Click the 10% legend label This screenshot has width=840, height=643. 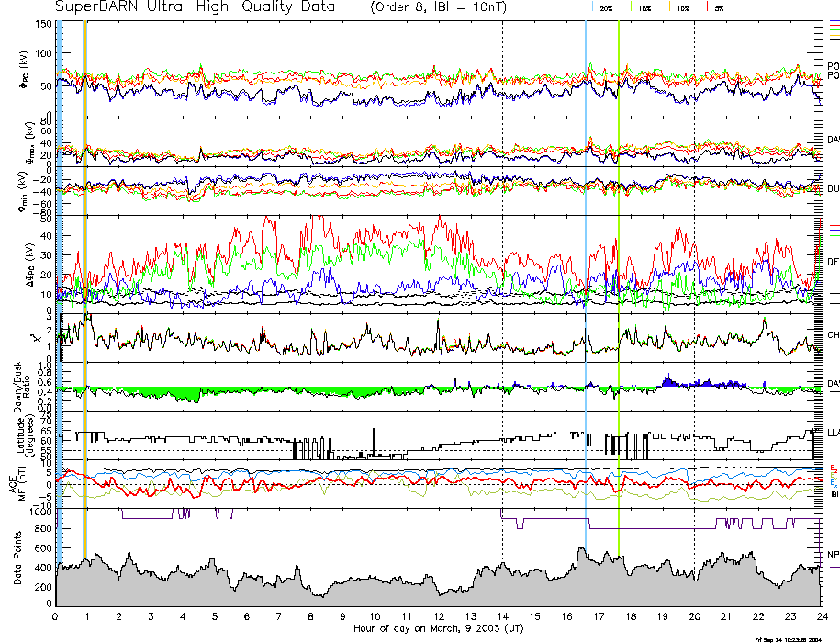683,7
